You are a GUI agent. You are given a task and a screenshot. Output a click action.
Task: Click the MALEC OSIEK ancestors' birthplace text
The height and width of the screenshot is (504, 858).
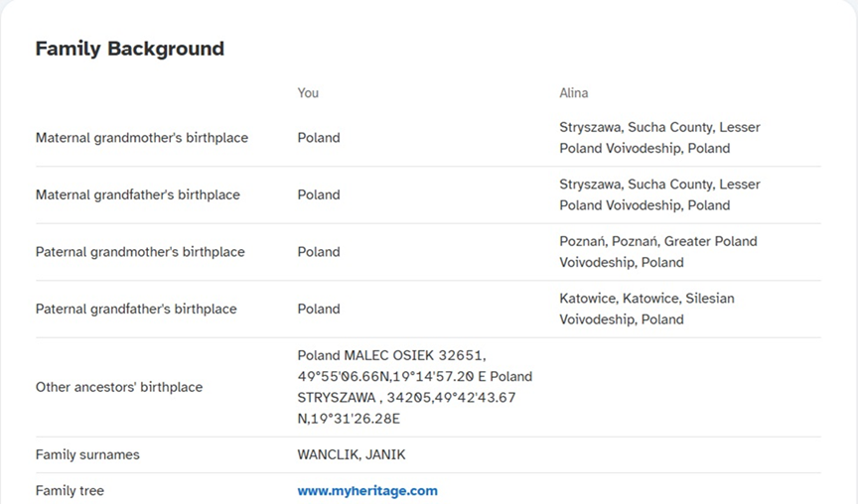pyautogui.click(x=415, y=387)
